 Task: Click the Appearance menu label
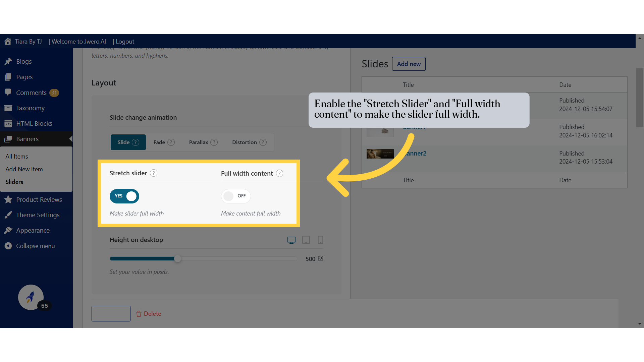(33, 230)
